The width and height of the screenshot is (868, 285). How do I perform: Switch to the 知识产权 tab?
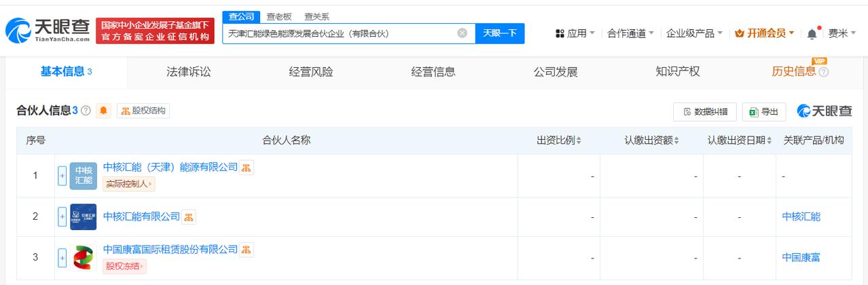678,71
